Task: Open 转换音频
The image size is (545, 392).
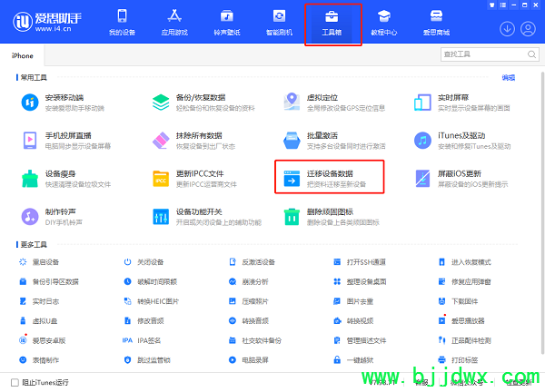Action: pos(249,321)
